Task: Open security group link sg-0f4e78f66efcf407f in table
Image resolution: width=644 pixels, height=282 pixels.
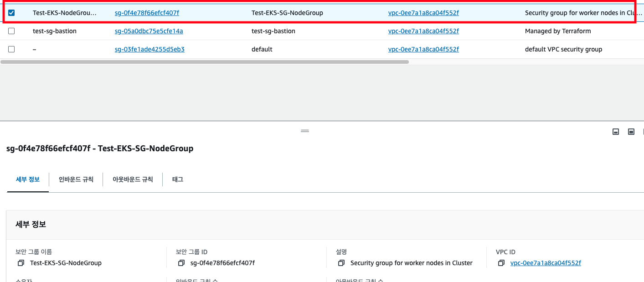Action: [147, 13]
